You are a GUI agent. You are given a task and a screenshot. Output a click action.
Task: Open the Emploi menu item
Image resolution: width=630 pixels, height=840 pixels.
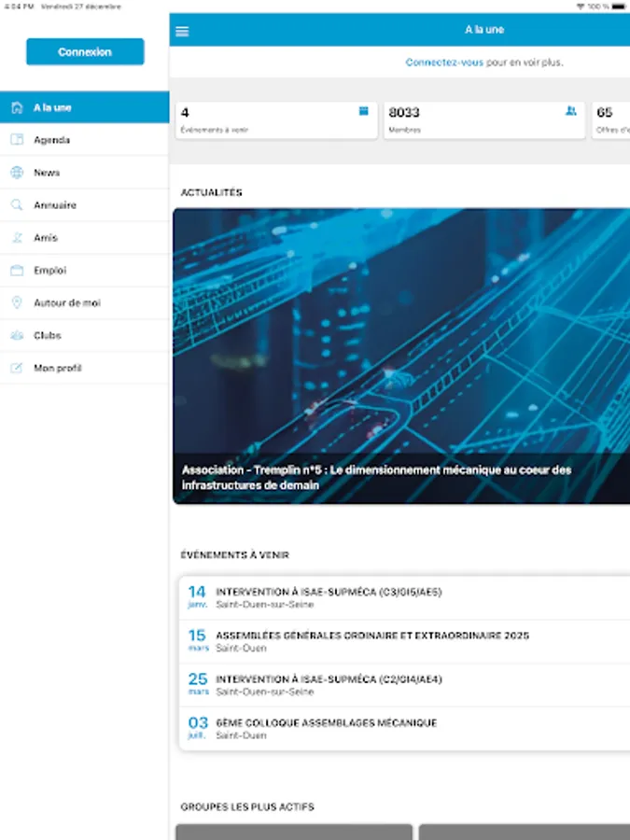[x=85, y=271]
